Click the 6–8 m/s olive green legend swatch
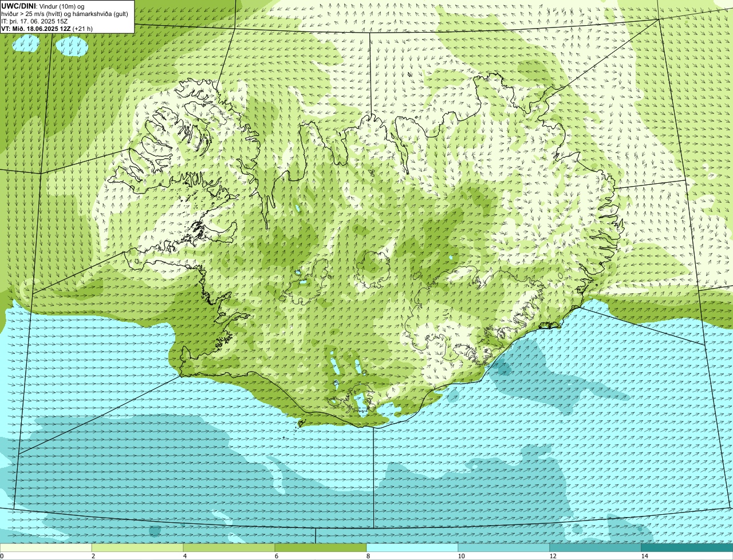 click(x=321, y=547)
